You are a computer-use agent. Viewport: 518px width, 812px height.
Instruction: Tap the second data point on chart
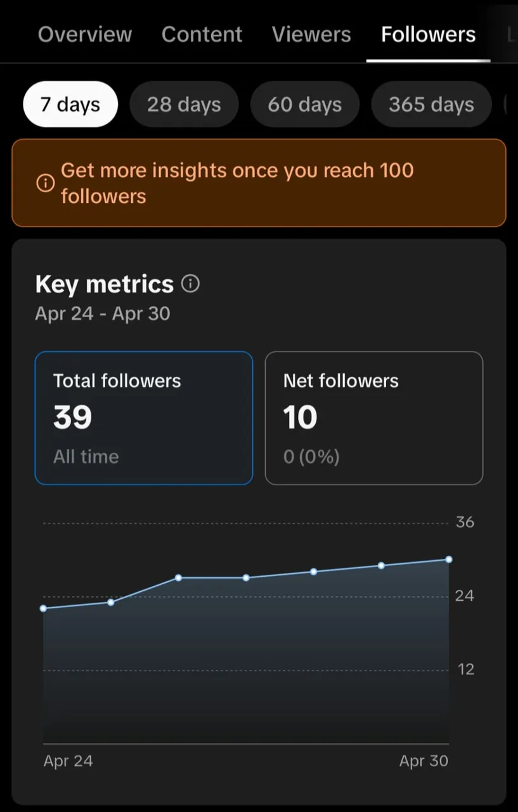pos(111,602)
